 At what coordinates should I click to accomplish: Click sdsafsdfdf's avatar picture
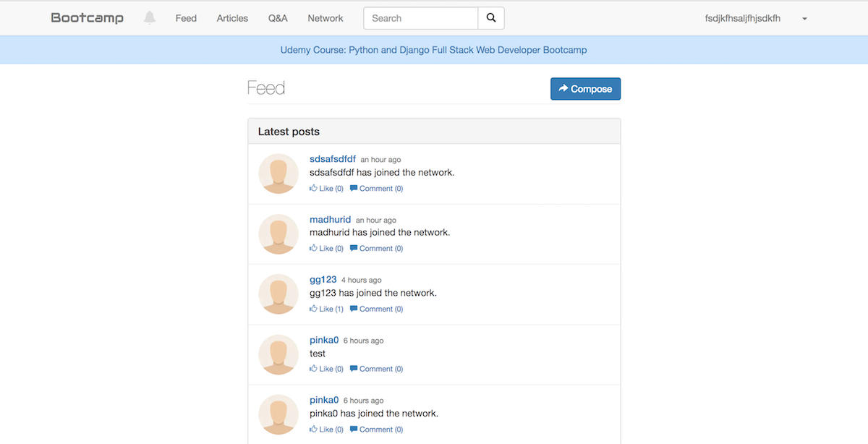pyautogui.click(x=278, y=174)
